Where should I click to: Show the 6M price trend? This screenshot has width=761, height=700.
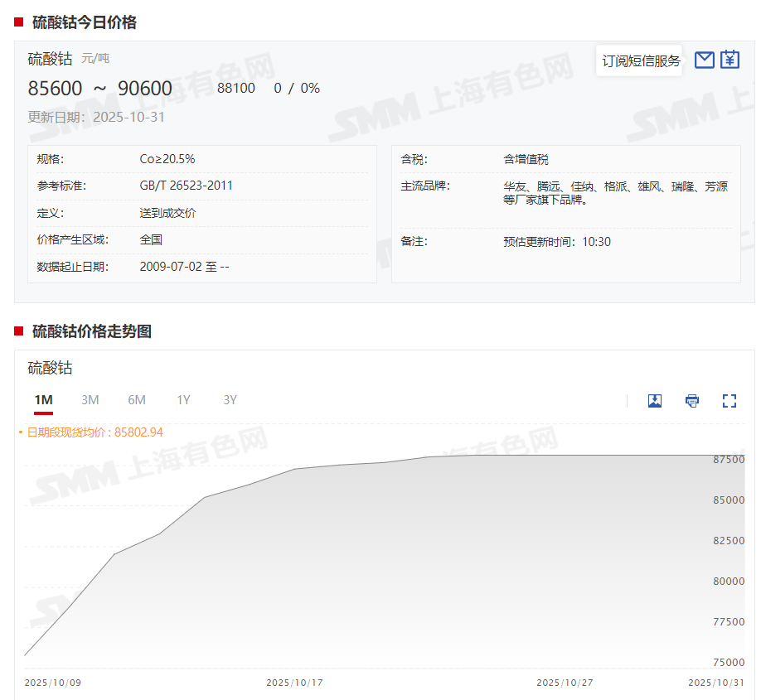tap(137, 400)
